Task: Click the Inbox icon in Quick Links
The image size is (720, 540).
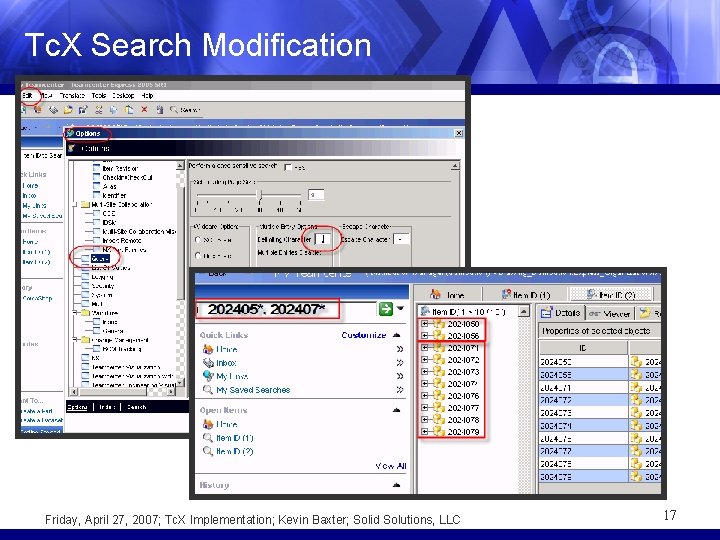Action: 208,363
